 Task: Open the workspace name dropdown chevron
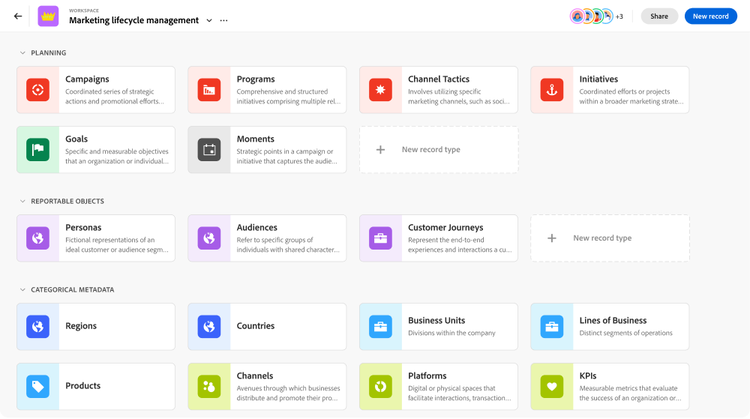209,21
